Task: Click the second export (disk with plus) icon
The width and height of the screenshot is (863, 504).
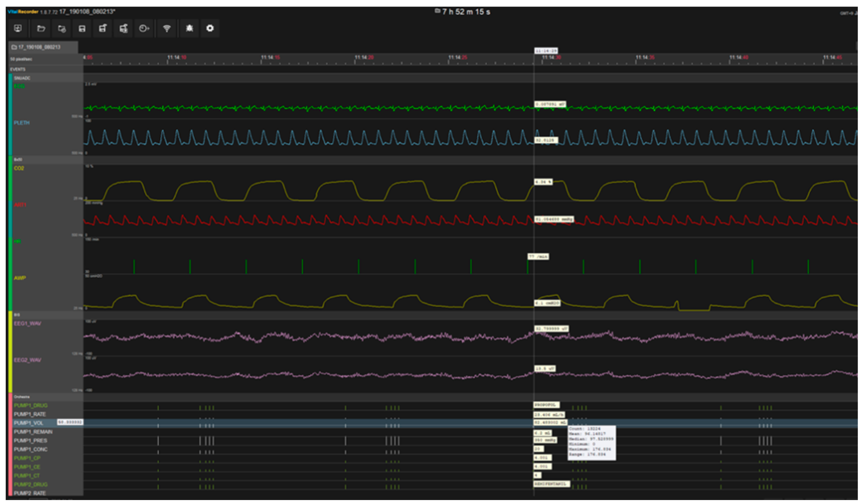Action: pos(123,28)
